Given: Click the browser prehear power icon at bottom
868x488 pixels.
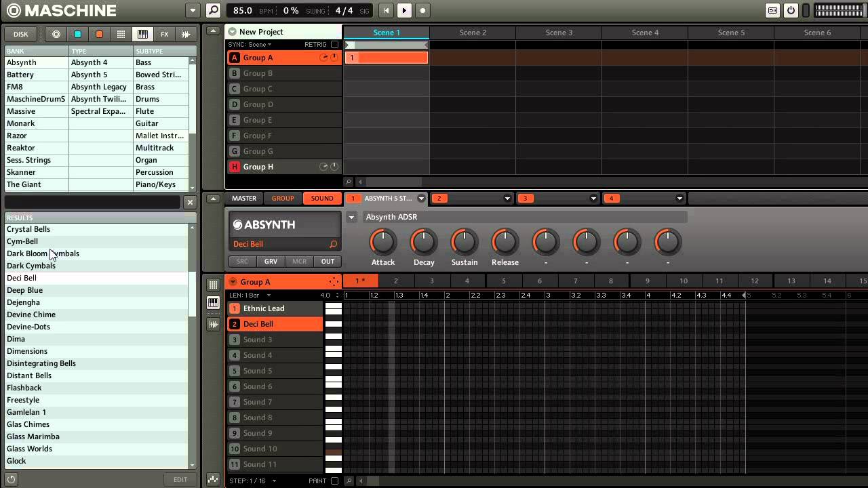Looking at the screenshot, I should (x=12, y=479).
